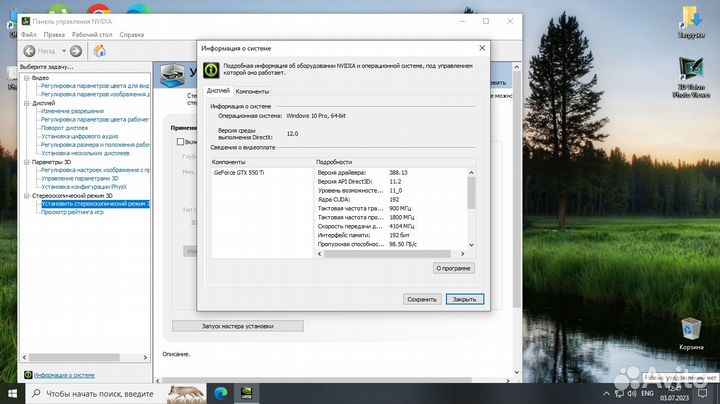Screen dimensions: 720x404
Task: Collapse the Видео tree node
Action: pyautogui.click(x=27, y=78)
